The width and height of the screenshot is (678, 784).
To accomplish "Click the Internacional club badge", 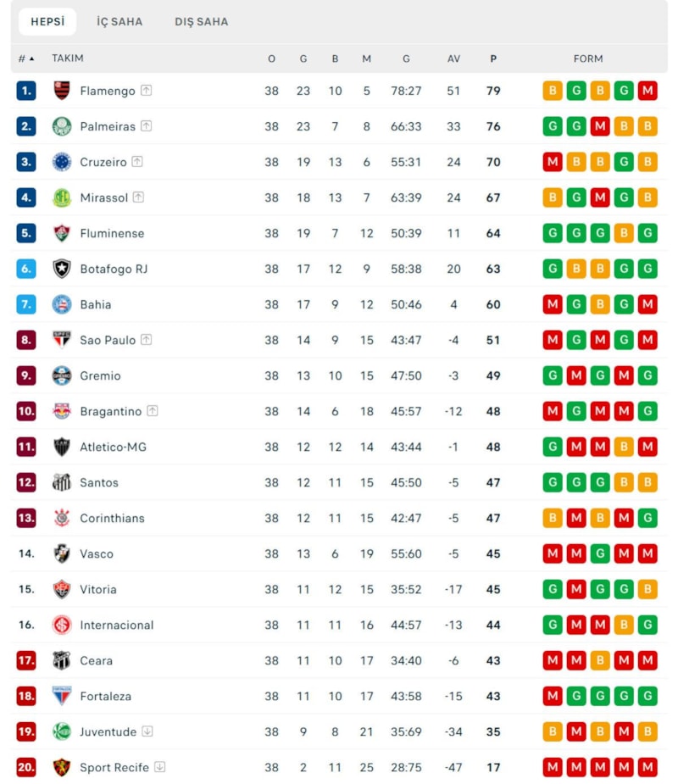I will pos(62,625).
